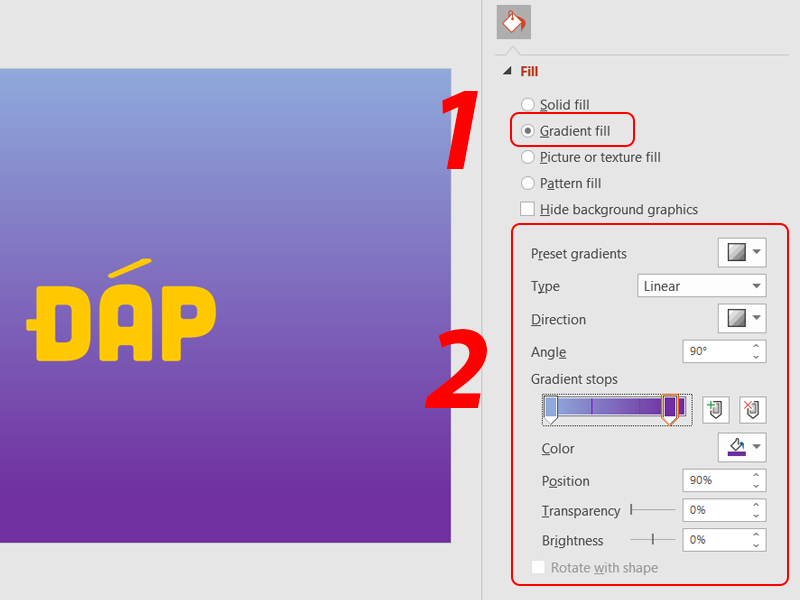Click the Brightness slider handle
Viewport: 800px width, 600px height.
653,539
